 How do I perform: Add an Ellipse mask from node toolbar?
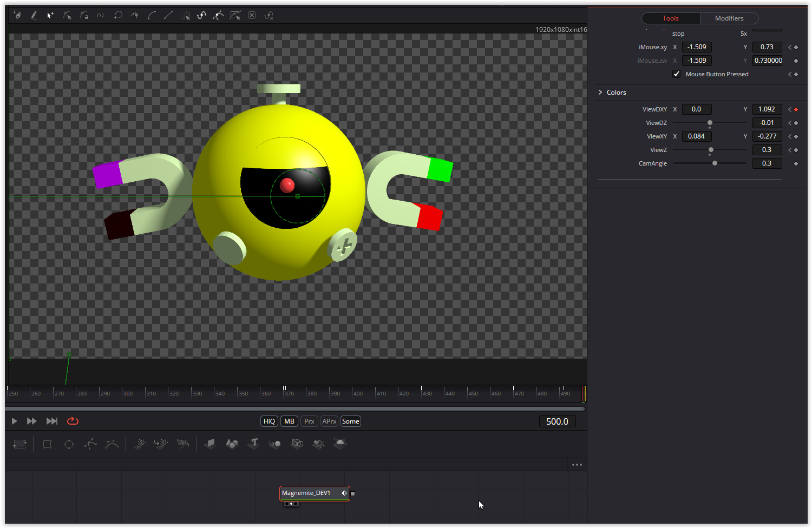(x=69, y=444)
